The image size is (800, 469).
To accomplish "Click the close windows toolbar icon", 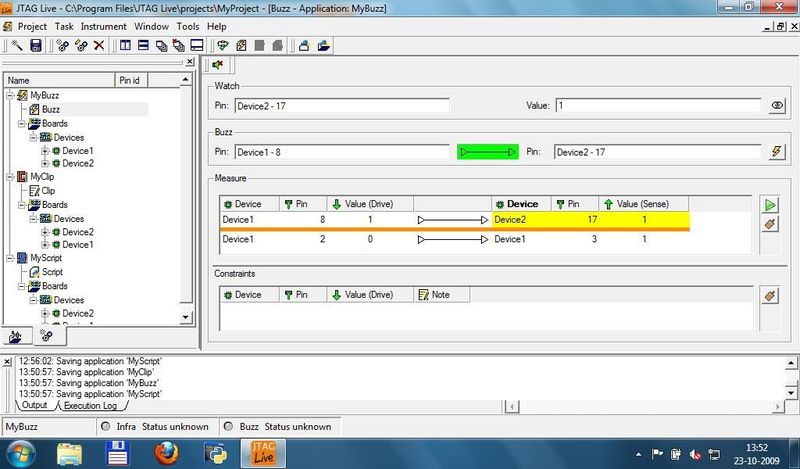I will tap(179, 46).
